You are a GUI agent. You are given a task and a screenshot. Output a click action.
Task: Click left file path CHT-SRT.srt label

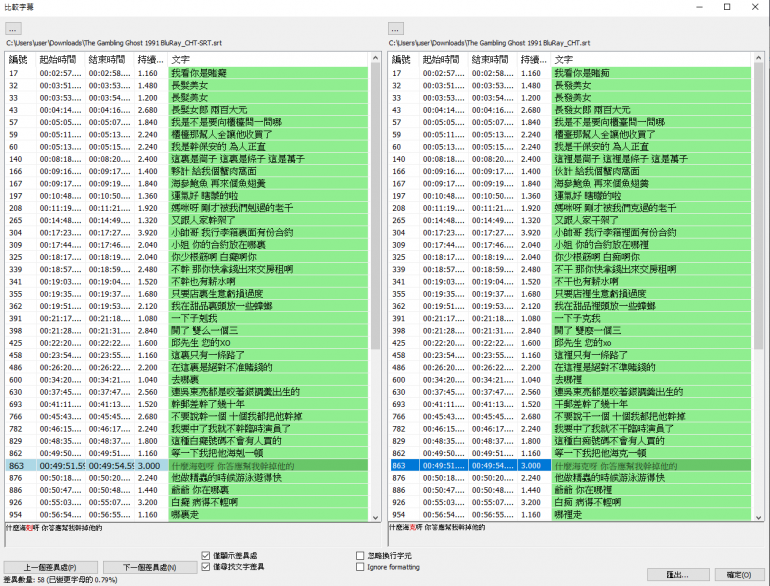(114, 43)
